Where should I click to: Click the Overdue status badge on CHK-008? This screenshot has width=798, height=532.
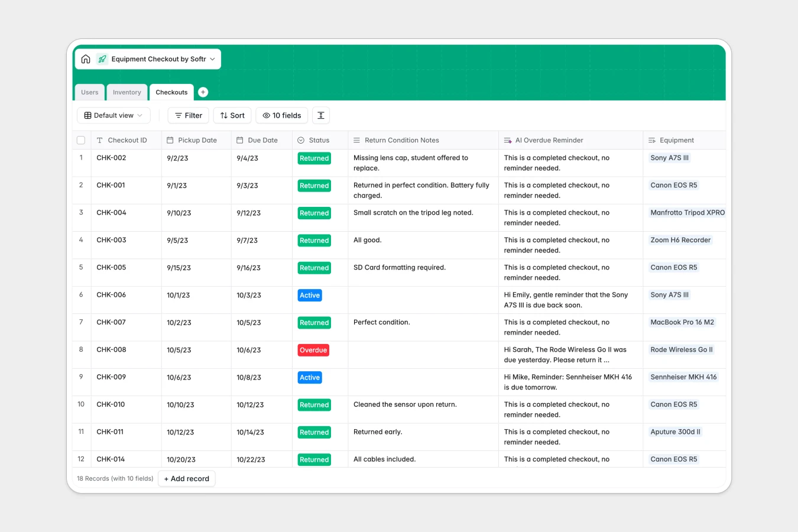[x=313, y=350]
